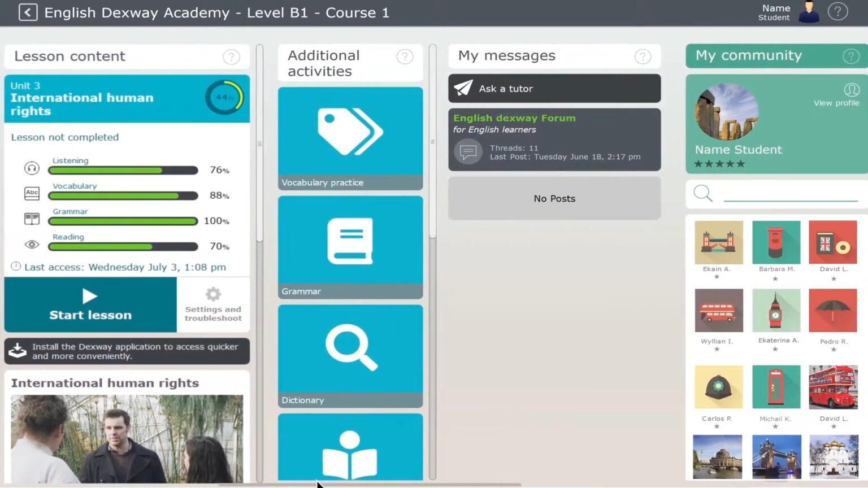Click the Additional activities panel scrollbar
This screenshot has width=868, height=488.
tap(432, 141)
